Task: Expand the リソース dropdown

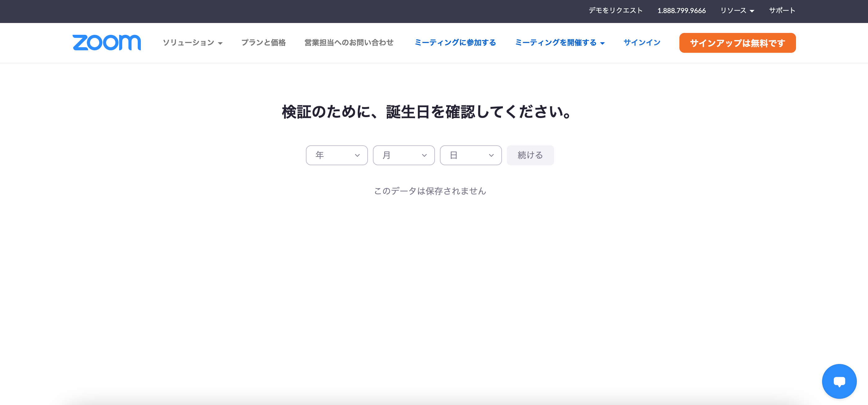Action: (737, 11)
